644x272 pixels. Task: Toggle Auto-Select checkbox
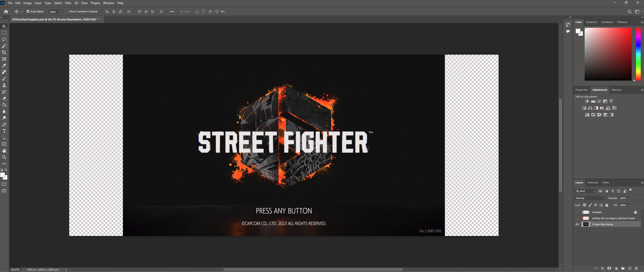[x=28, y=11]
